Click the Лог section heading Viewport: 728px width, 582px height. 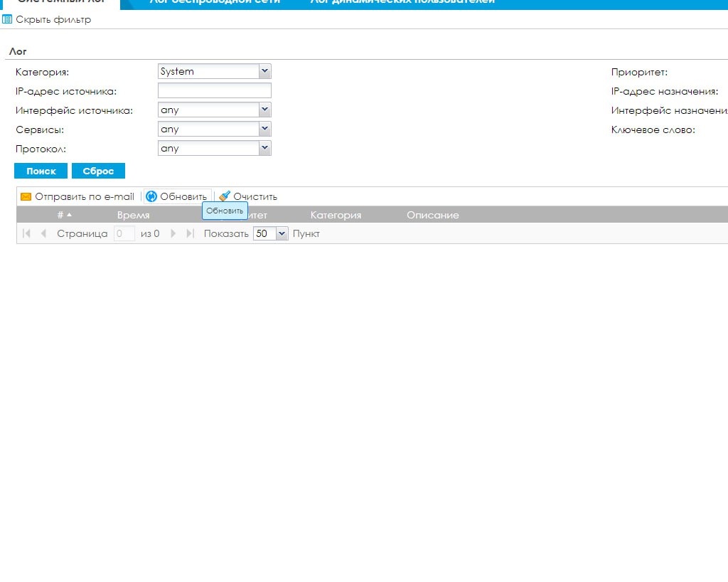(x=18, y=51)
